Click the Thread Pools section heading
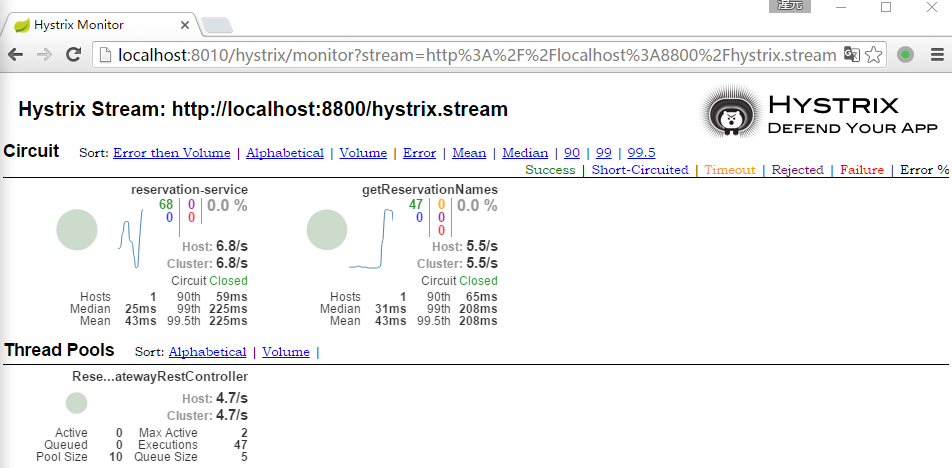The height and width of the screenshot is (468, 952). [59, 350]
